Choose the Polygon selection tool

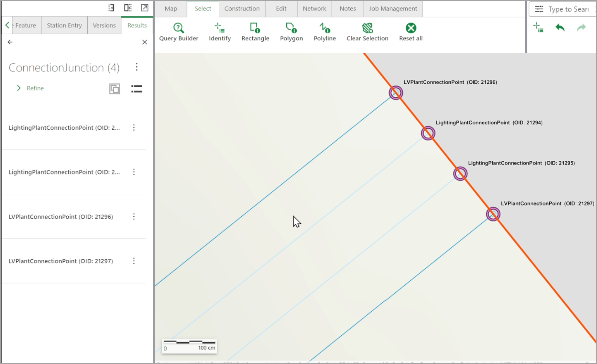point(291,32)
